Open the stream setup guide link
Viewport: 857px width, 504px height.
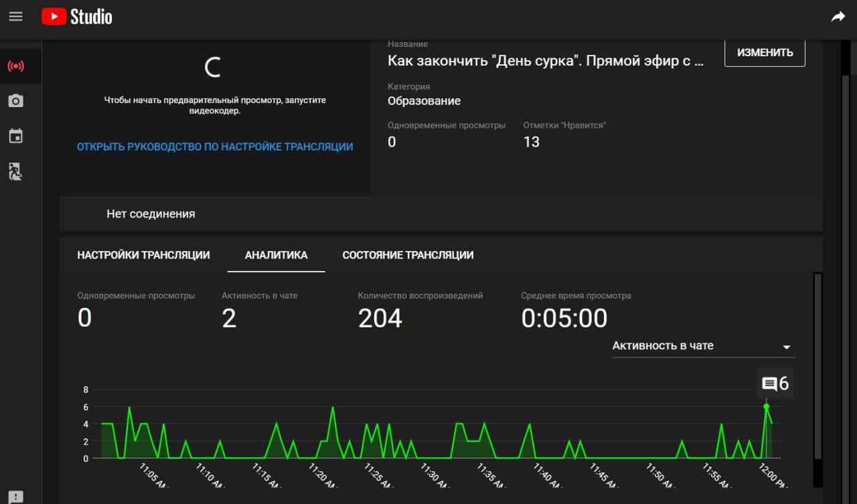(x=215, y=147)
